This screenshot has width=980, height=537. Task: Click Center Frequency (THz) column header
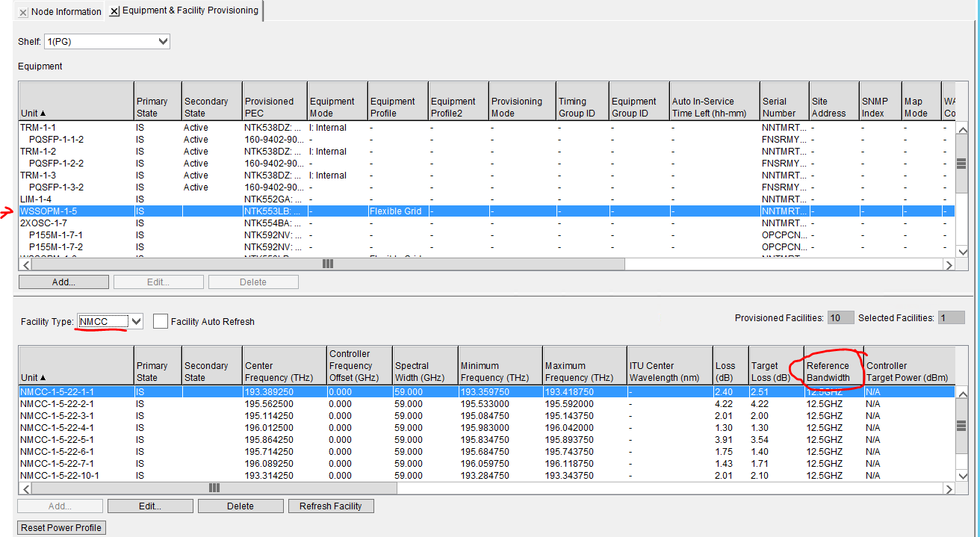coord(285,365)
